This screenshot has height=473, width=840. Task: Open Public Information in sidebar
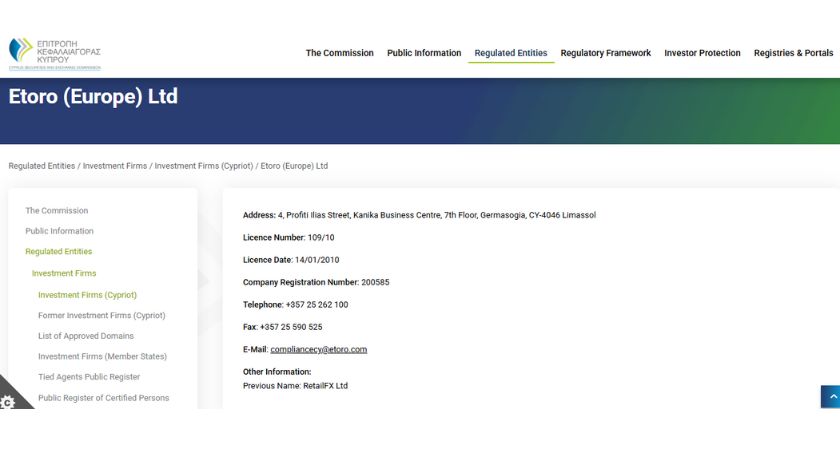click(59, 231)
